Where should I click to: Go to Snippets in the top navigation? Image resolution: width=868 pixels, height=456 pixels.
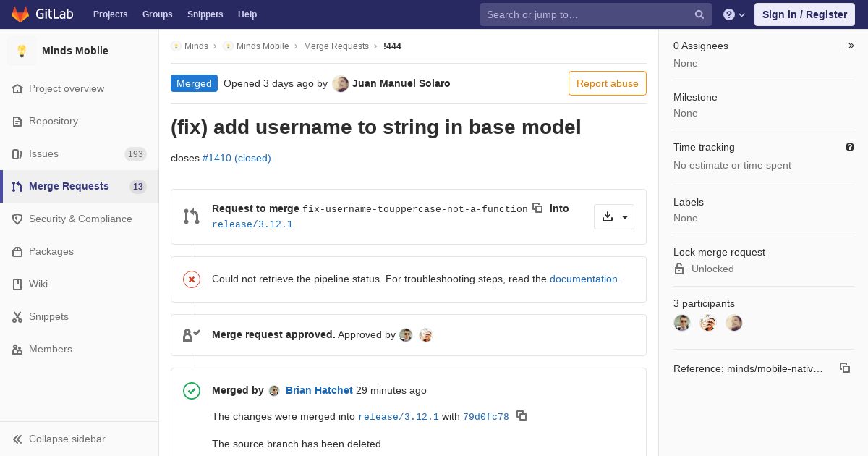click(205, 14)
